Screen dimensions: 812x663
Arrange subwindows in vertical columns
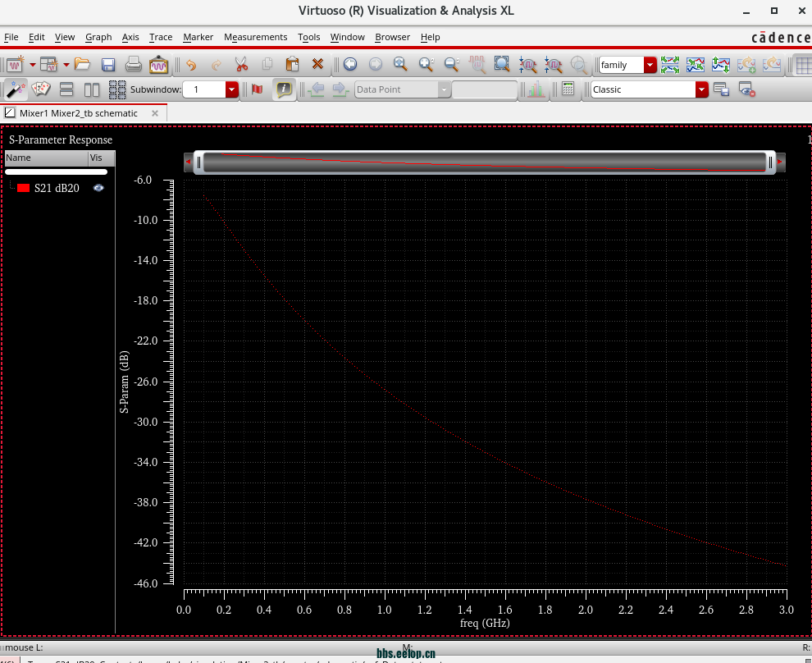click(x=92, y=89)
